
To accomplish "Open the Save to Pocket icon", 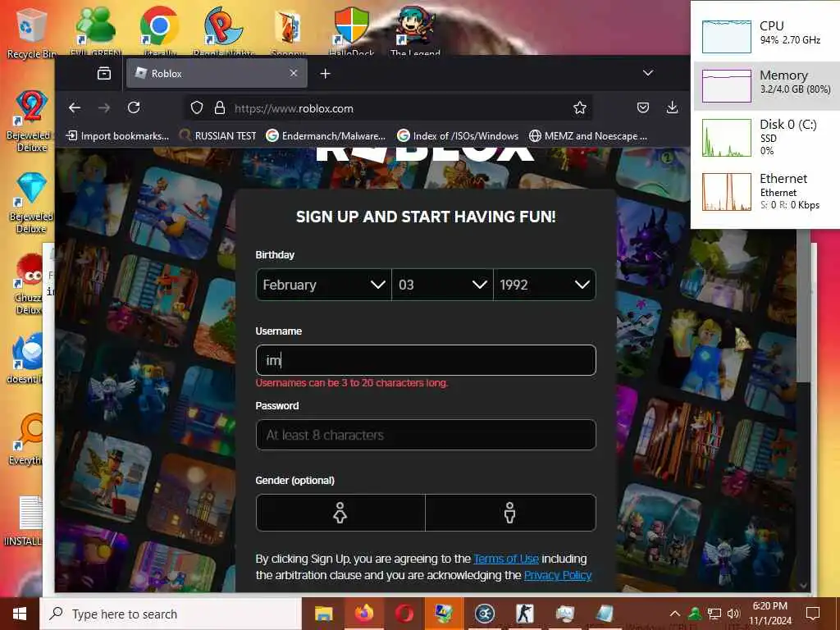I will [x=643, y=108].
